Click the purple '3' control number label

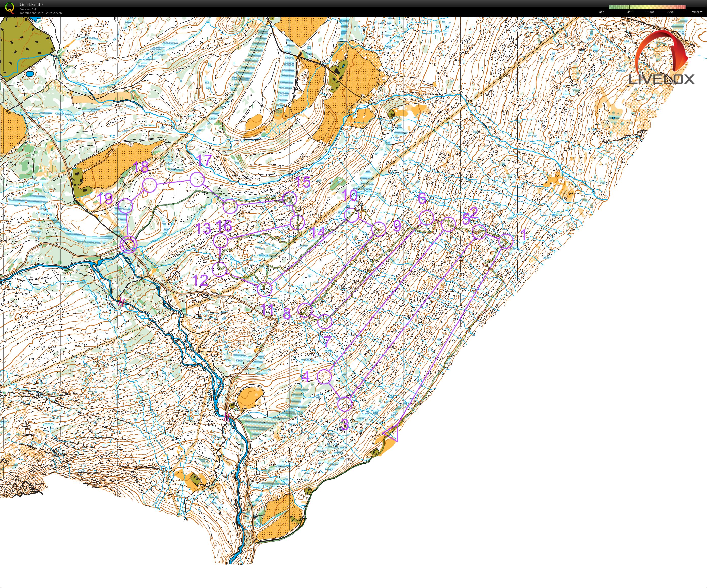tap(345, 425)
